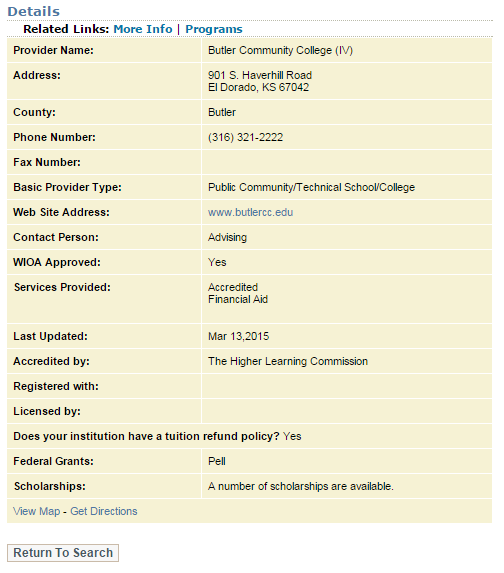The height and width of the screenshot is (573, 504).
Task: Click the Financial Aid services entry
Action: point(238,300)
